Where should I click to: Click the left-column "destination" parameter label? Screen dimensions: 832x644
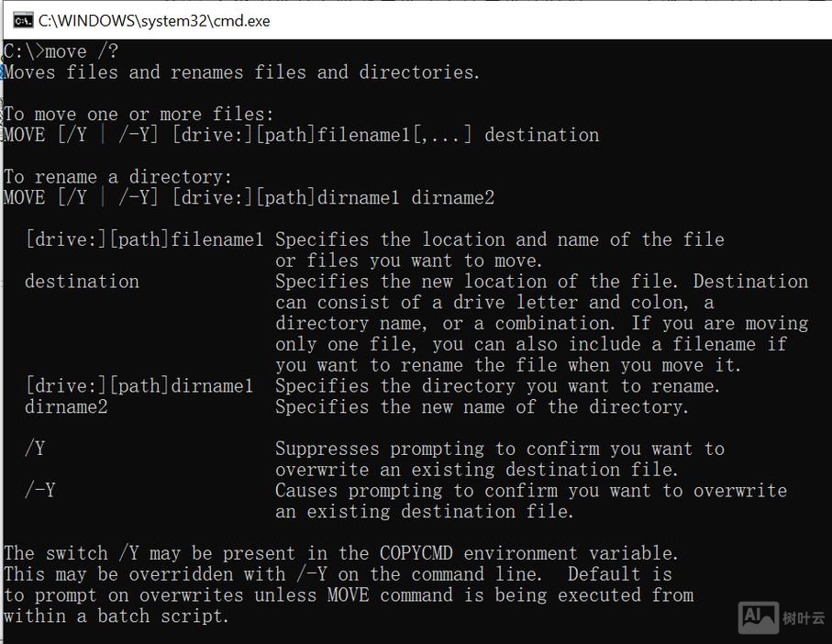(82, 282)
